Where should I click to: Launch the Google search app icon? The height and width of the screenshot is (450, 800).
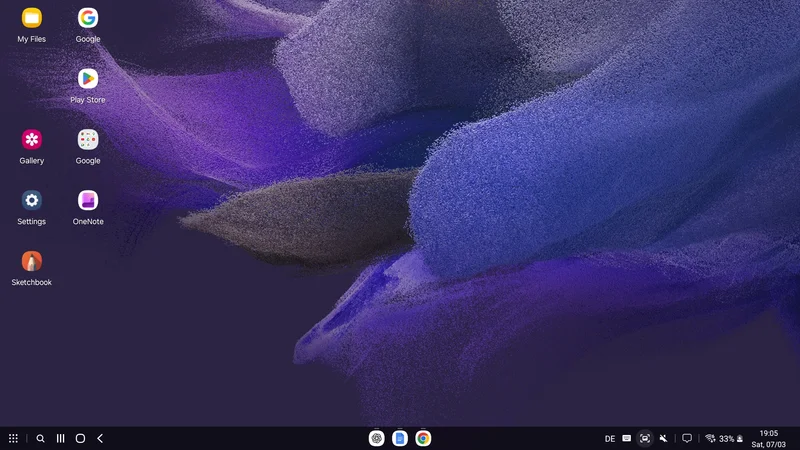[x=88, y=19]
